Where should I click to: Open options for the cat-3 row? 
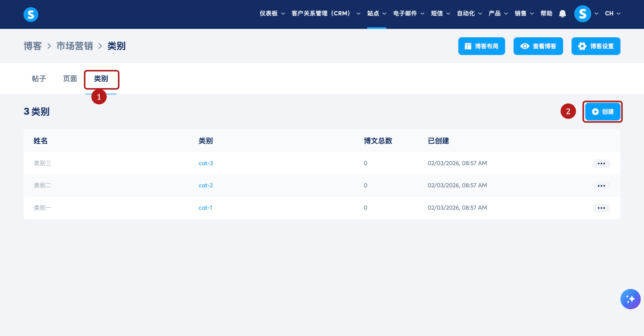tap(601, 164)
